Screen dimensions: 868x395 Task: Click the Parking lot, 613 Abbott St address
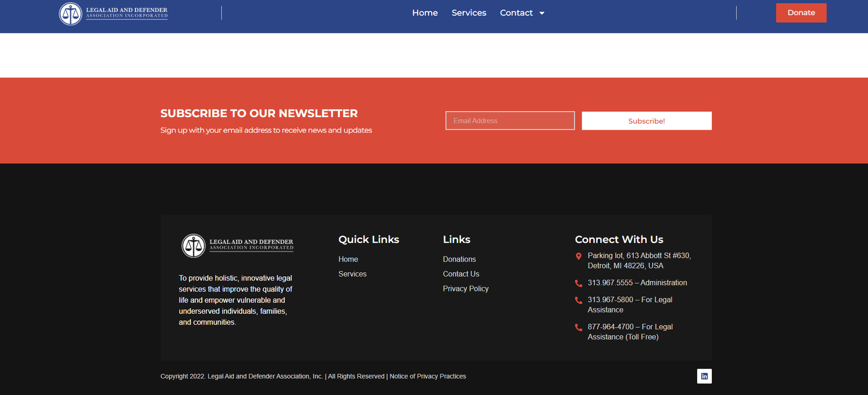[639, 260]
